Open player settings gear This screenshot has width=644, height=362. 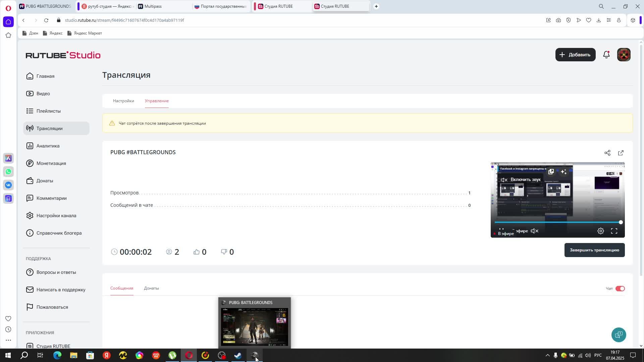(x=600, y=231)
